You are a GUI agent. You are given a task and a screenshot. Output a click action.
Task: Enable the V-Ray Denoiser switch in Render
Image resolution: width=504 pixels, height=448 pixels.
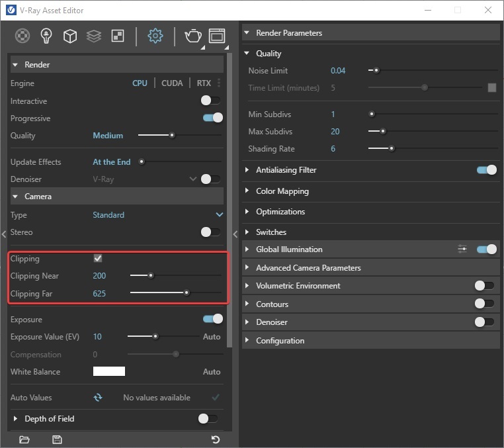tap(211, 179)
